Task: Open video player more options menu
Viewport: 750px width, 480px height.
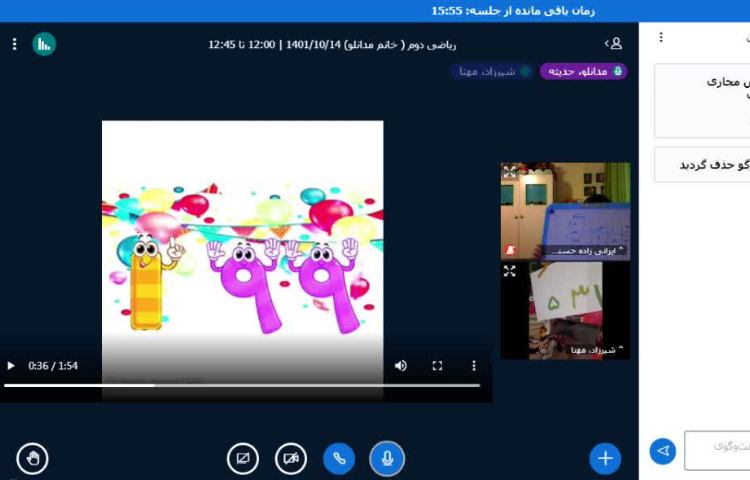Action: point(474,366)
